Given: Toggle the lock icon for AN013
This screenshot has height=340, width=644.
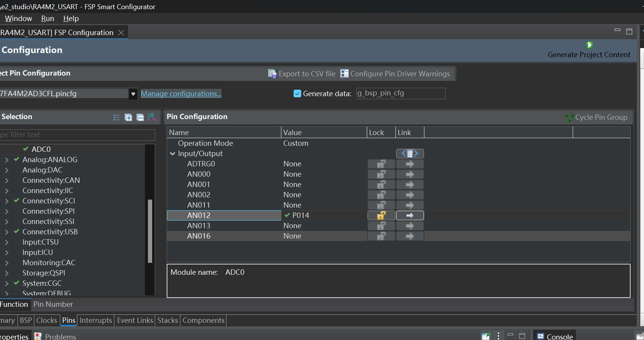Looking at the screenshot, I should [x=381, y=226].
